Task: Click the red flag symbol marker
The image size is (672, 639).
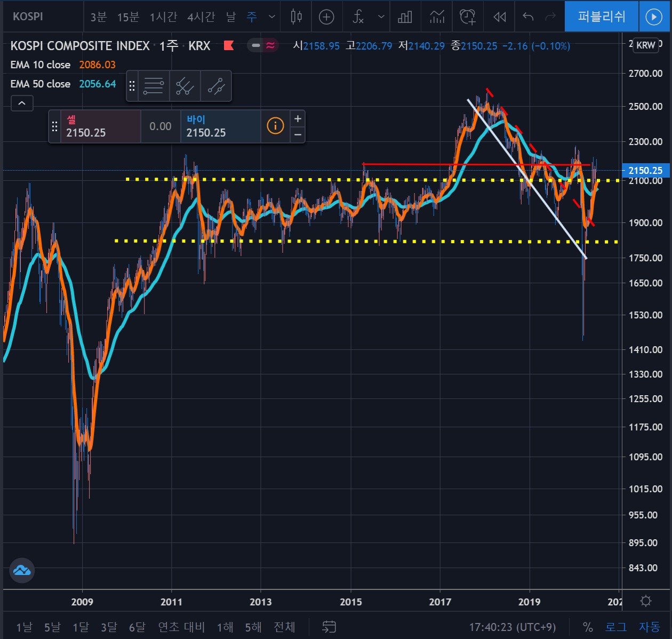Action: [x=229, y=45]
